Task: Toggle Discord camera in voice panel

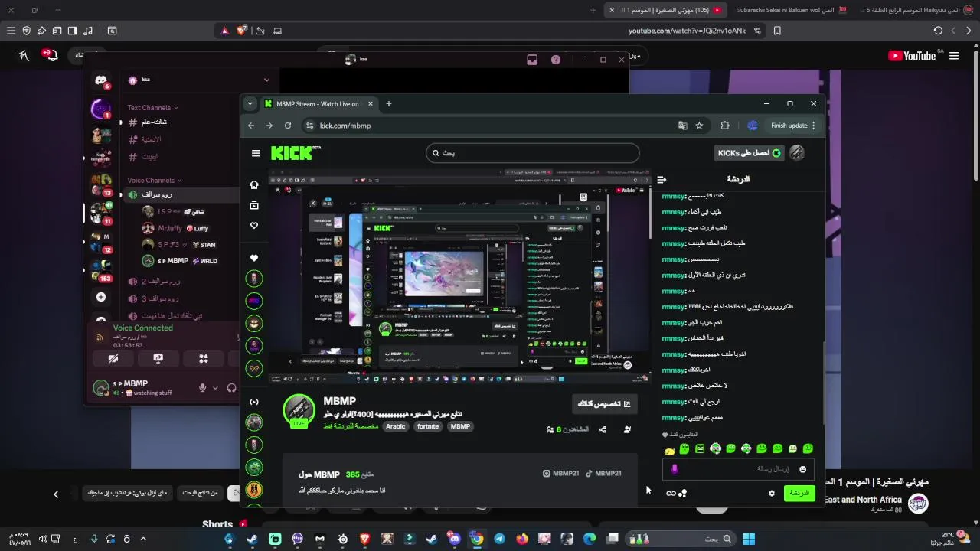Action: (x=113, y=358)
